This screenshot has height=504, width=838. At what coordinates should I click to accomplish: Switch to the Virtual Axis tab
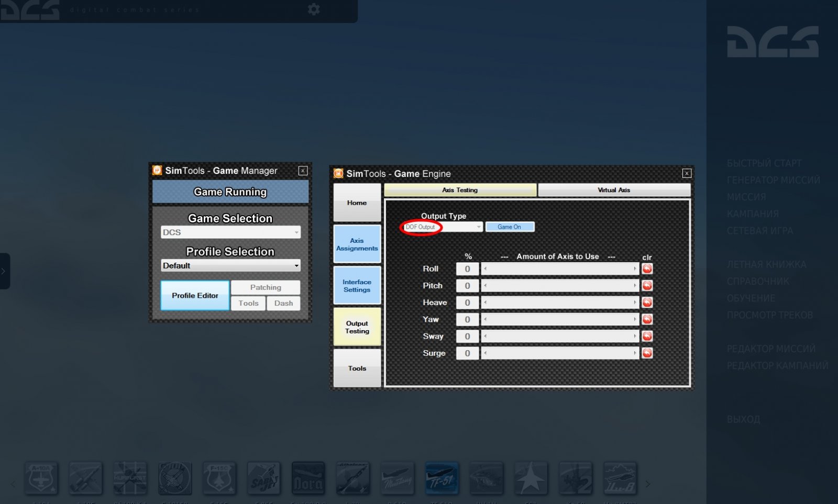pos(614,190)
